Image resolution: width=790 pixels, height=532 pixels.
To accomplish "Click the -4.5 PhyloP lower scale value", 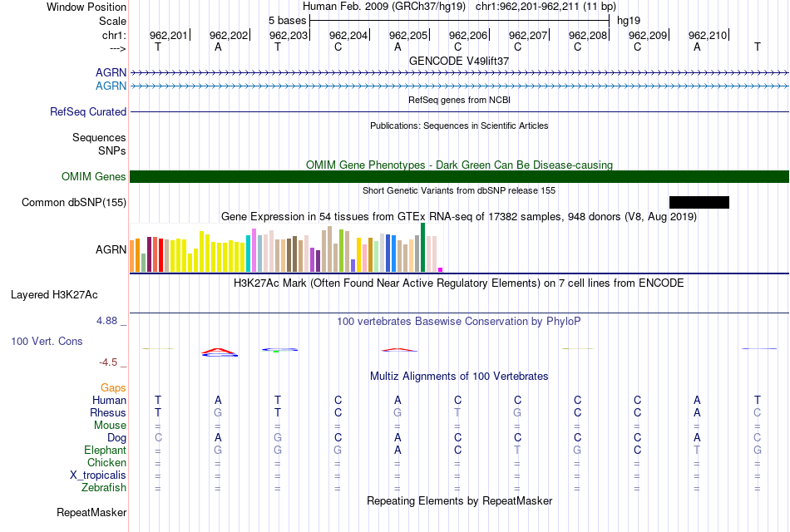I will 108,362.
